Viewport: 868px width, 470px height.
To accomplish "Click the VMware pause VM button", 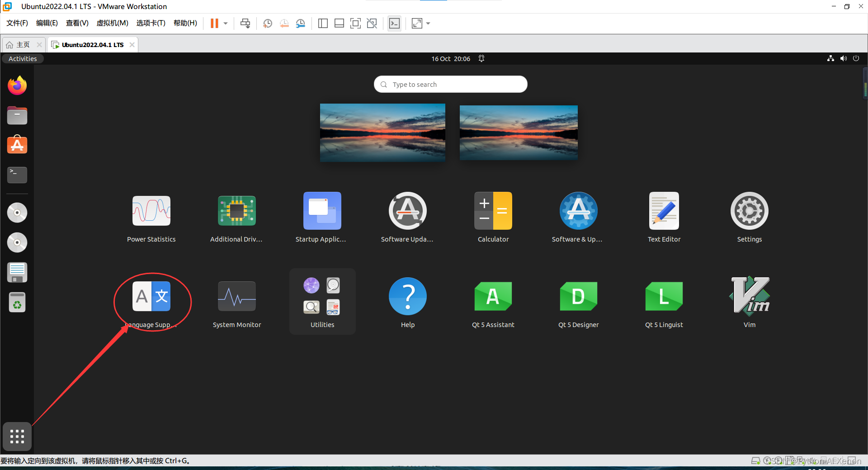I will point(214,23).
